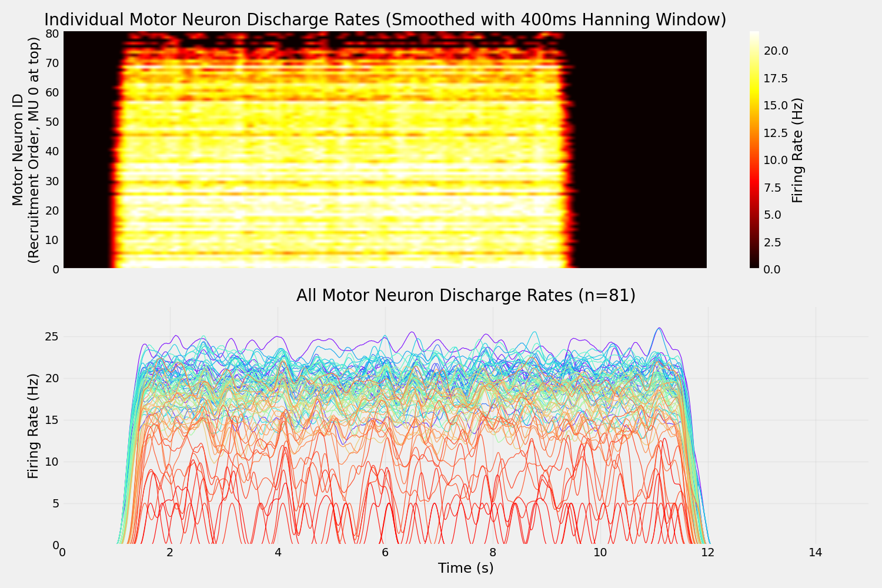Click x-axis tick label '14'
This screenshot has width=882, height=588.
(816, 553)
